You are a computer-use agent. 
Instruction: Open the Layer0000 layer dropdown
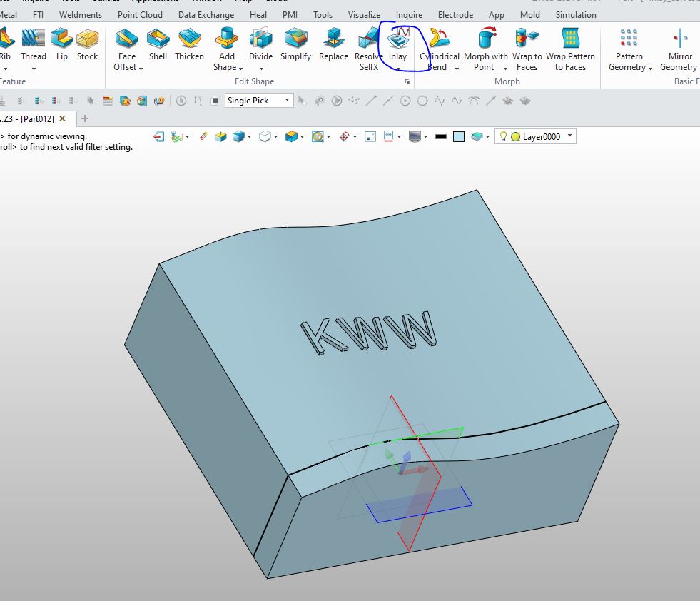[569, 136]
